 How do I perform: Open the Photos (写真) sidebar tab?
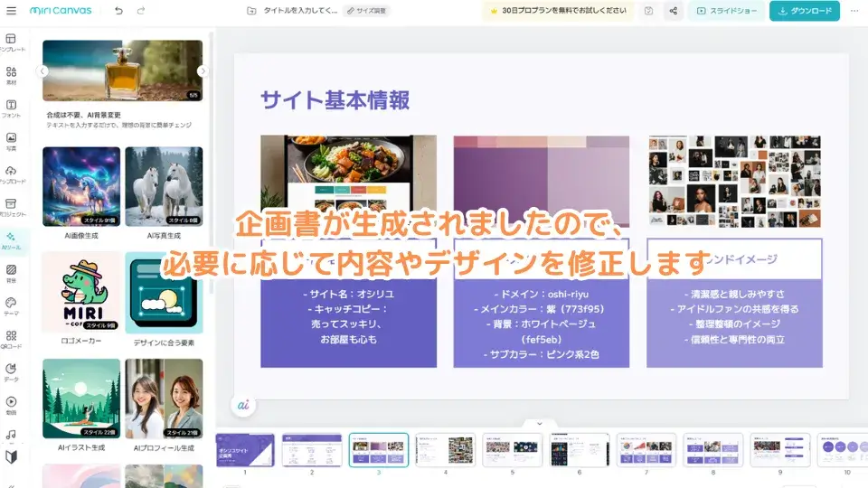pyautogui.click(x=11, y=142)
